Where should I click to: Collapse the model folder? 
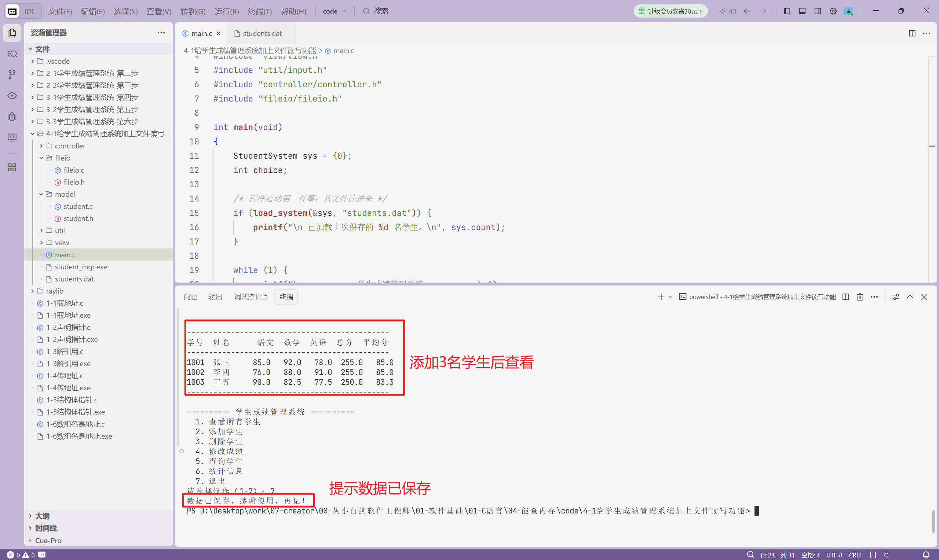[98, 194]
